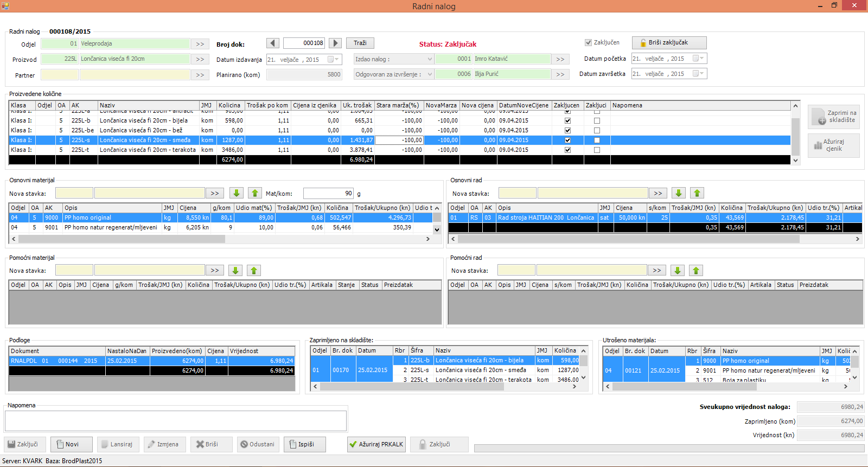Click >> lookup button for Odjel
The image size is (868, 467).
click(x=200, y=44)
